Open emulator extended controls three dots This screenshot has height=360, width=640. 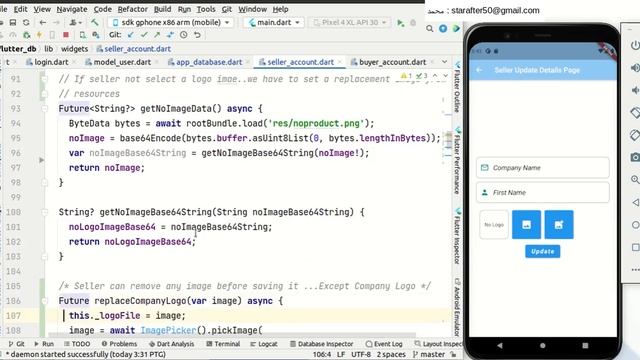click(635, 269)
